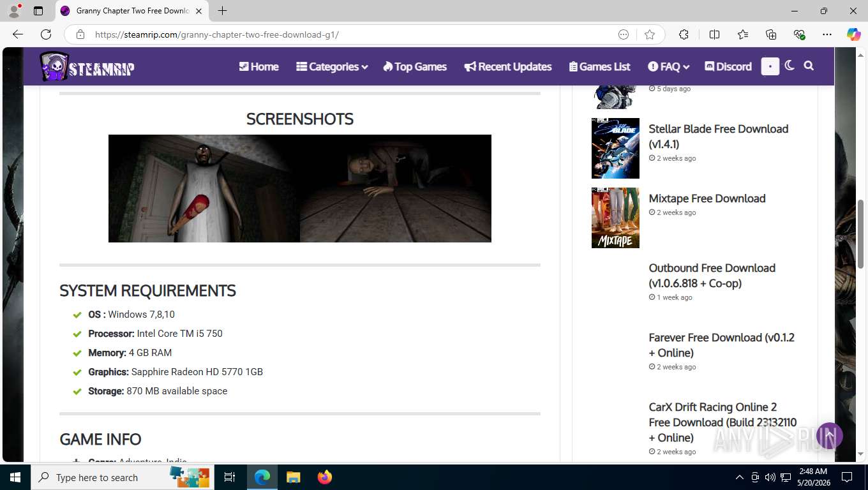Open Farever Free Download link
The height and width of the screenshot is (490, 868).
click(722, 345)
